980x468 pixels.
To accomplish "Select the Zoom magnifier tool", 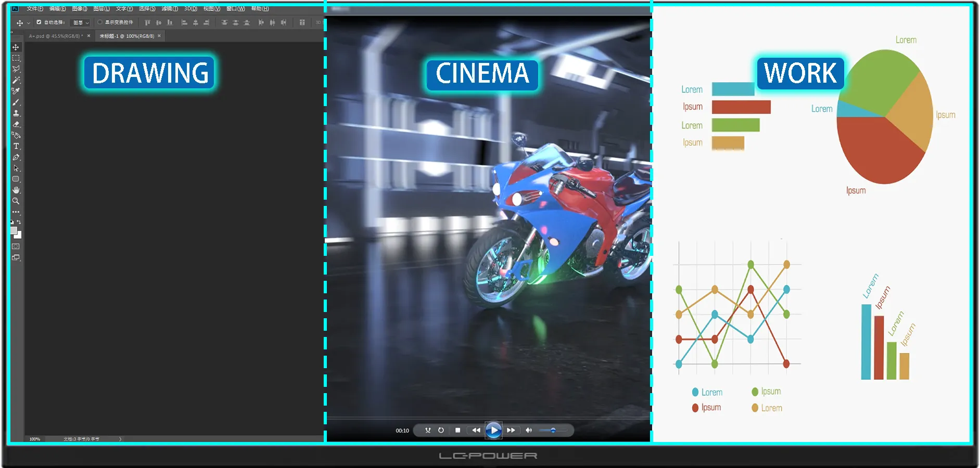I will point(16,201).
